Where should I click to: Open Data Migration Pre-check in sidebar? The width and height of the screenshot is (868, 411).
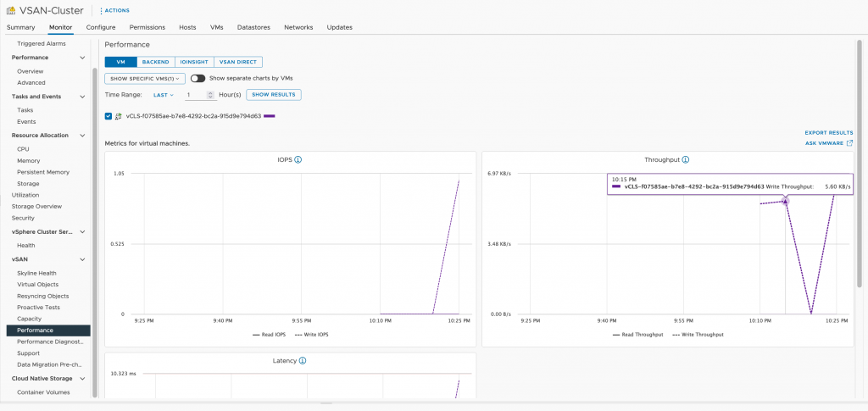click(x=50, y=364)
